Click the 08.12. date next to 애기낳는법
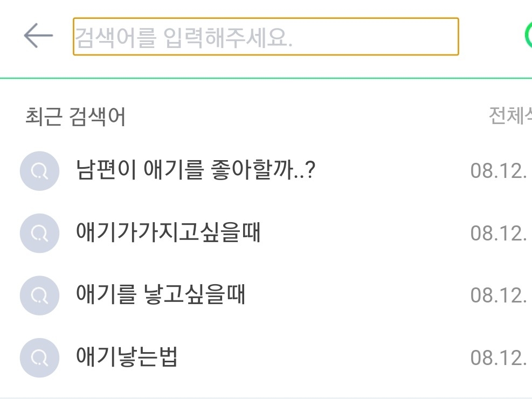This screenshot has height=399, width=532. pos(498,357)
